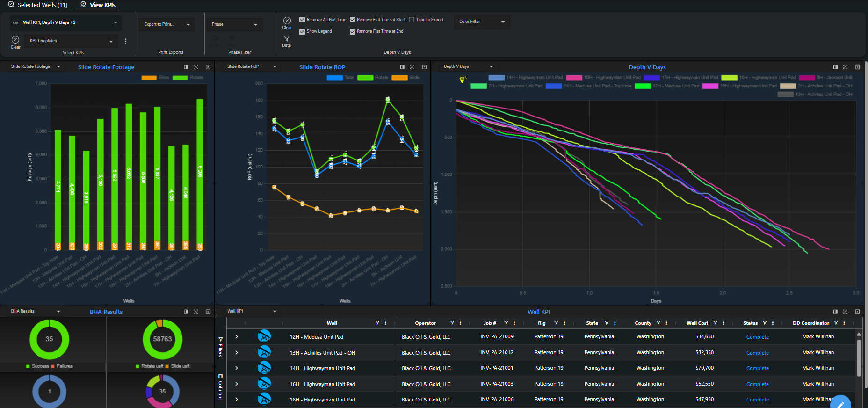Image resolution: width=868 pixels, height=408 pixels.
Task: Toggle the Show Legend checkbox
Action: (x=302, y=31)
